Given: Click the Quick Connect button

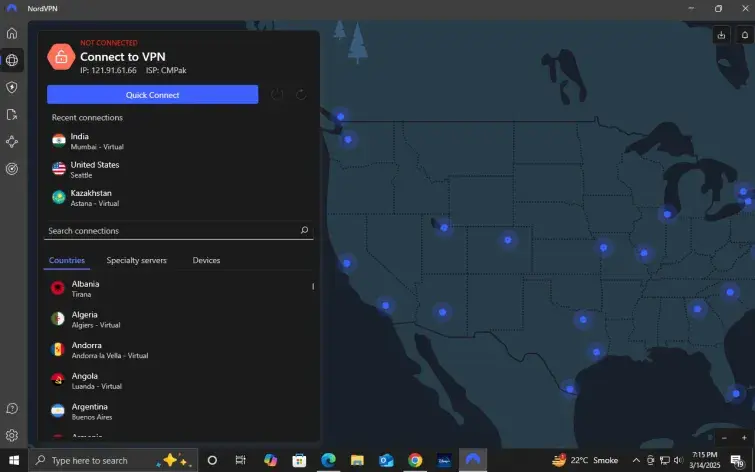Looking at the screenshot, I should click(153, 94).
